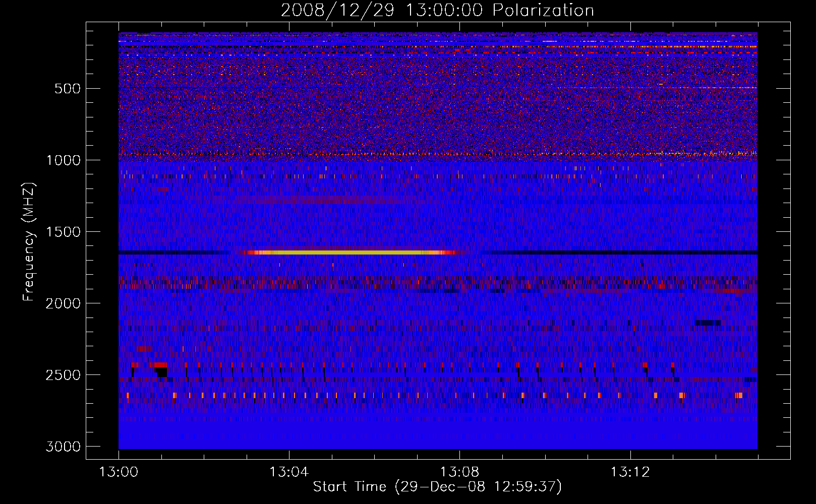This screenshot has width=816, height=504.
Task: Click the 2500 frequency tick label
Action: click(x=63, y=375)
